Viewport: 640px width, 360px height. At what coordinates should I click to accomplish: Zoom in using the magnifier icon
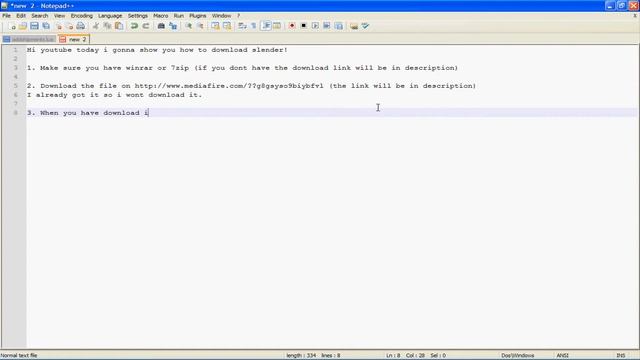189,26
